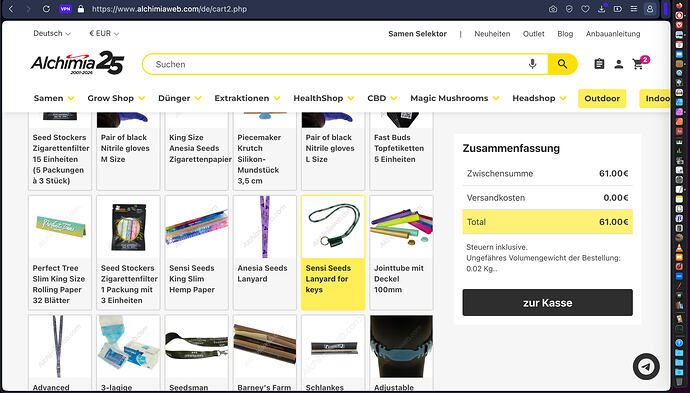Open Vivaldi in the dock
The height and width of the screenshot is (393, 690).
pos(679,25)
